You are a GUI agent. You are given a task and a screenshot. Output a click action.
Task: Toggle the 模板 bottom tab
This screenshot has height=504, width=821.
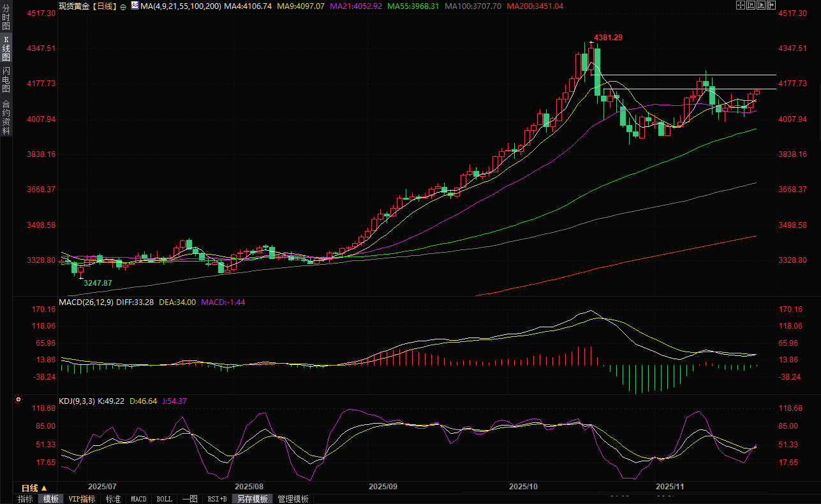click(51, 499)
